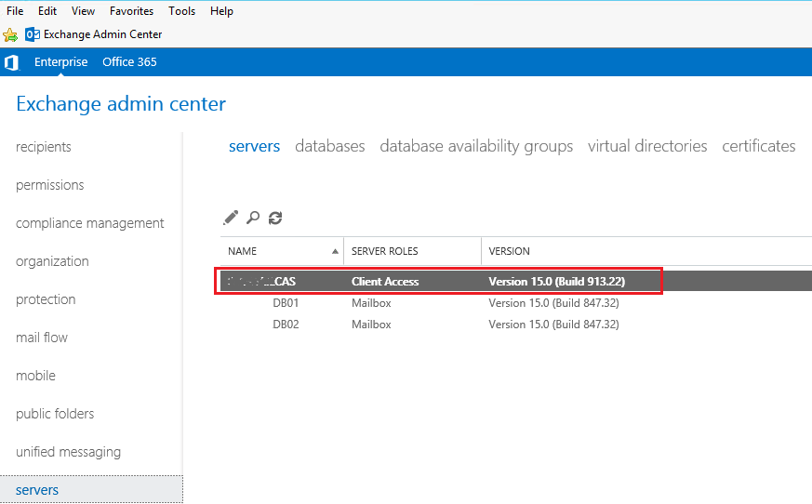812x504 pixels.
Task: Open the Edit menu
Action: point(47,11)
